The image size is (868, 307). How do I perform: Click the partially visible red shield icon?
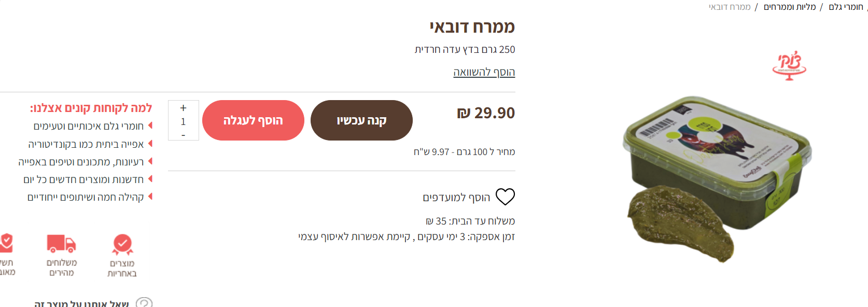[x=6, y=243]
